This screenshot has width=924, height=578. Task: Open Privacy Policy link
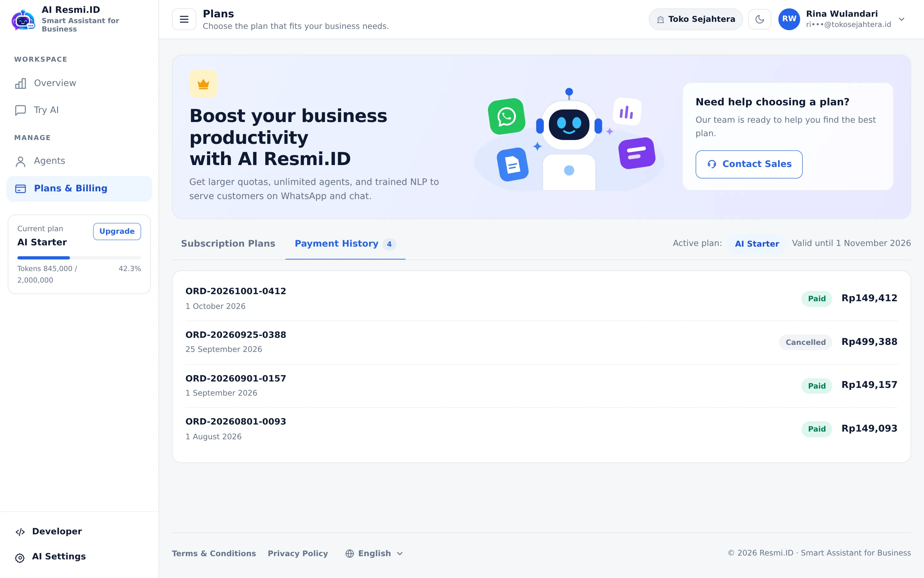(x=298, y=554)
